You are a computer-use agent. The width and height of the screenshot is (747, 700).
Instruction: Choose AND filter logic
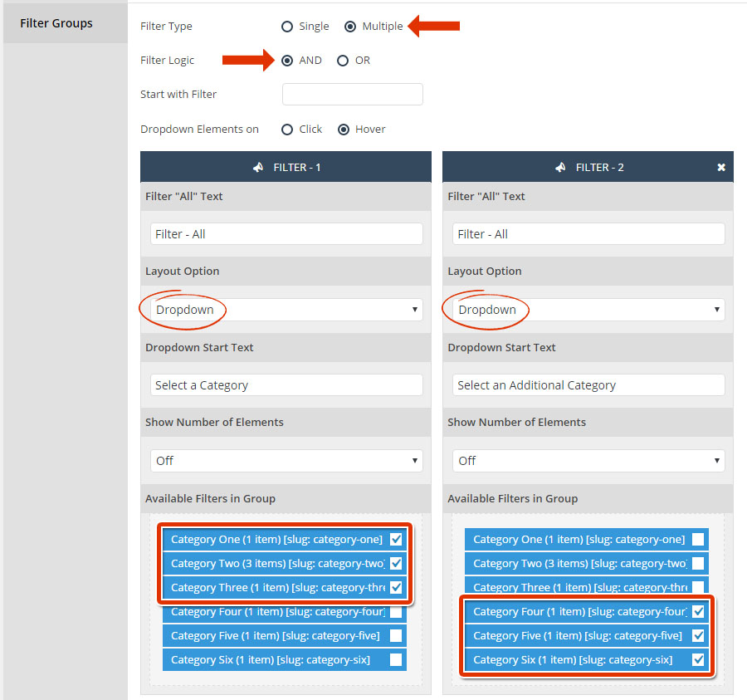tap(287, 61)
